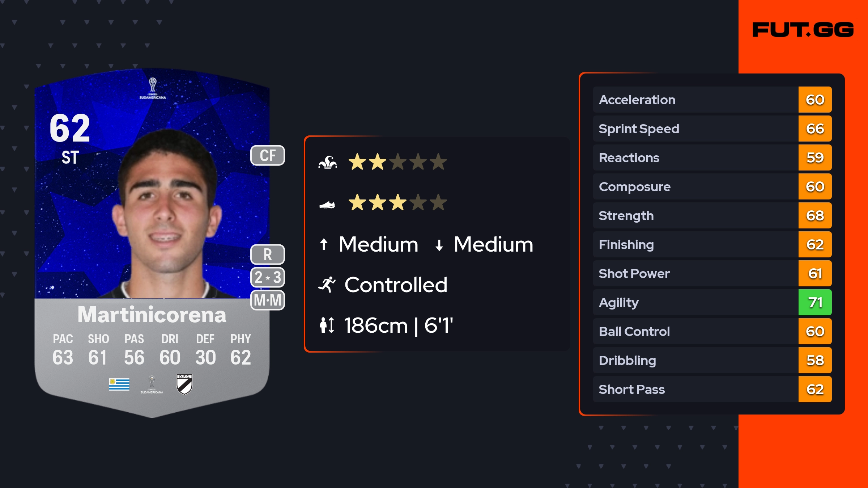868x488 pixels.
Task: Click the skill moves icon
Action: click(328, 162)
